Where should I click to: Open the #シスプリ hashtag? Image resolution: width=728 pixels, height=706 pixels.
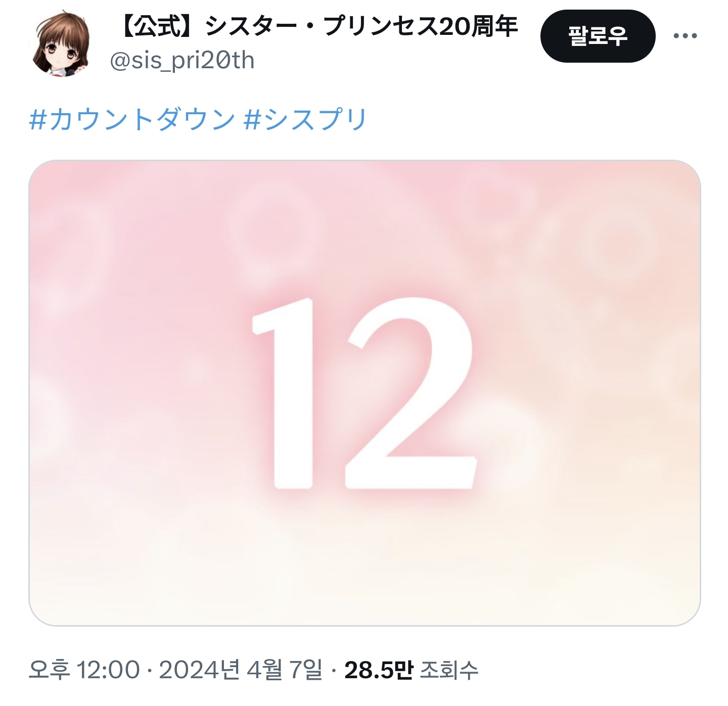tap(305, 120)
